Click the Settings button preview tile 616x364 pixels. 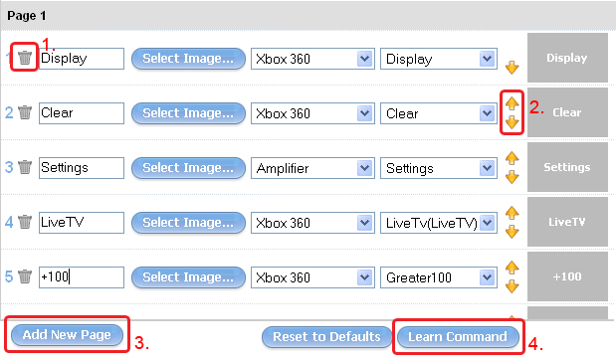567,167
